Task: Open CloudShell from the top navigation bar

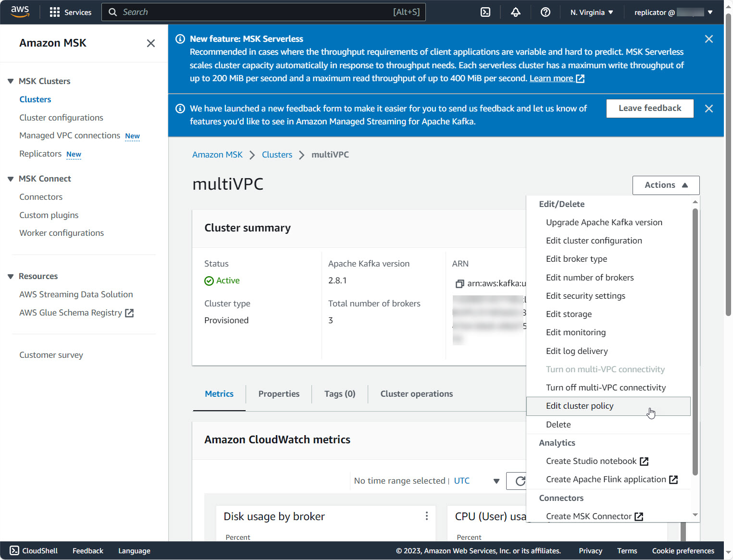Action: pos(485,12)
